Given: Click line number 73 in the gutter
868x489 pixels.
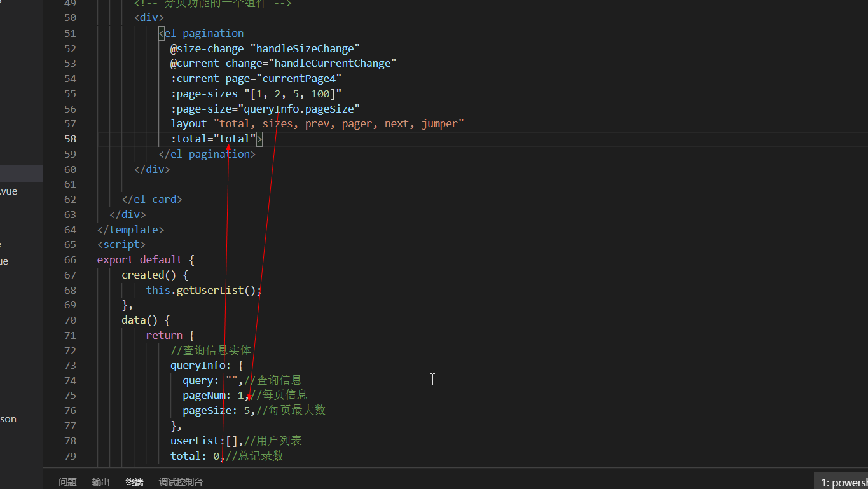Looking at the screenshot, I should click(70, 365).
